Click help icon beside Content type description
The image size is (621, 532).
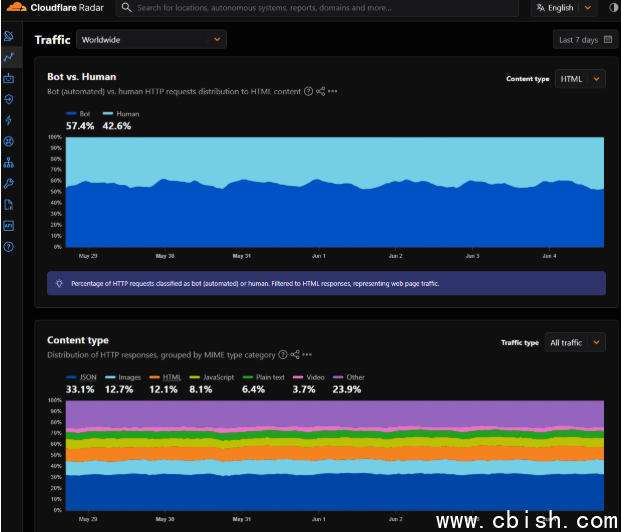pyautogui.click(x=282, y=355)
